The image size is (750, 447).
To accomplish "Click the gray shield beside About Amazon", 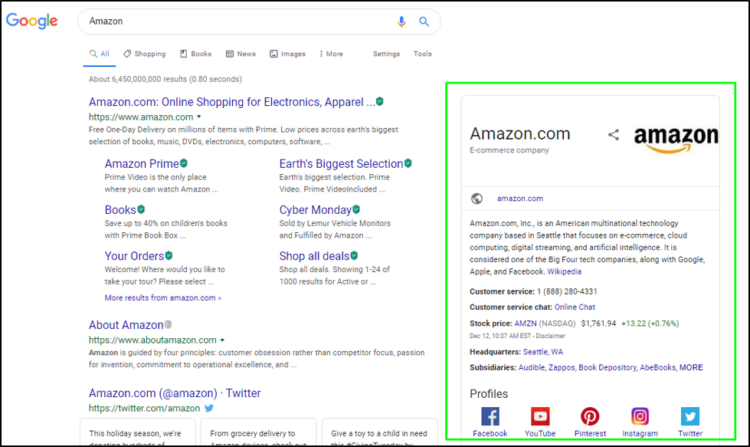I will click(168, 325).
